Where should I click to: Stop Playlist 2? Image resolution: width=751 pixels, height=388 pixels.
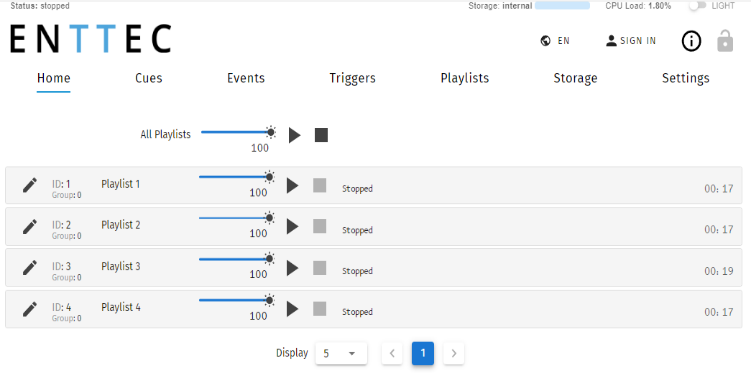point(319,226)
